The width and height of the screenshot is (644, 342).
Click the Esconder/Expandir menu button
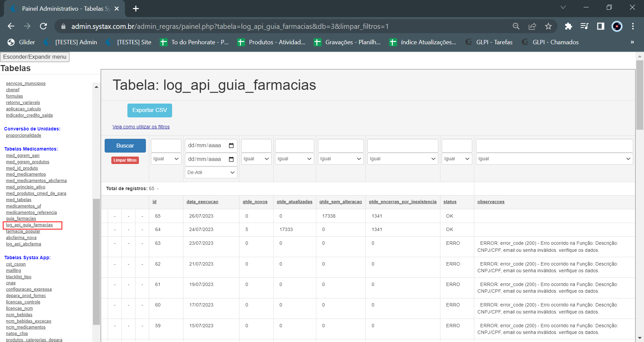pyautogui.click(x=35, y=57)
